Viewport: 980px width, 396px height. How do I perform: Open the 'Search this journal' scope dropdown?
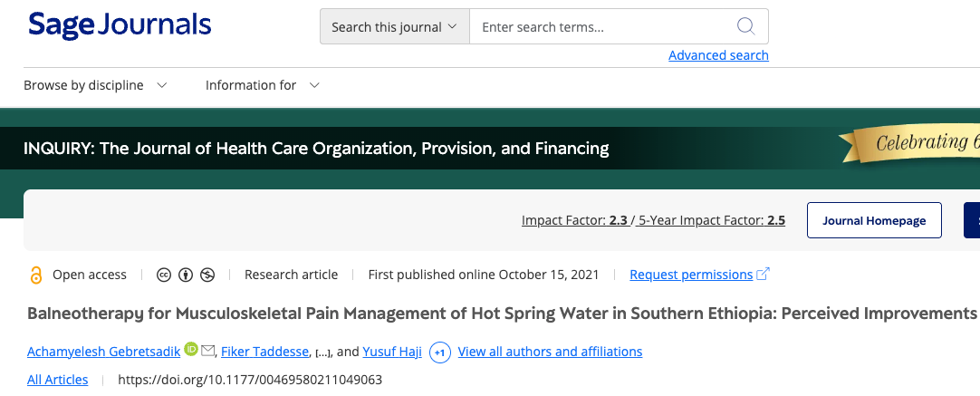394,27
